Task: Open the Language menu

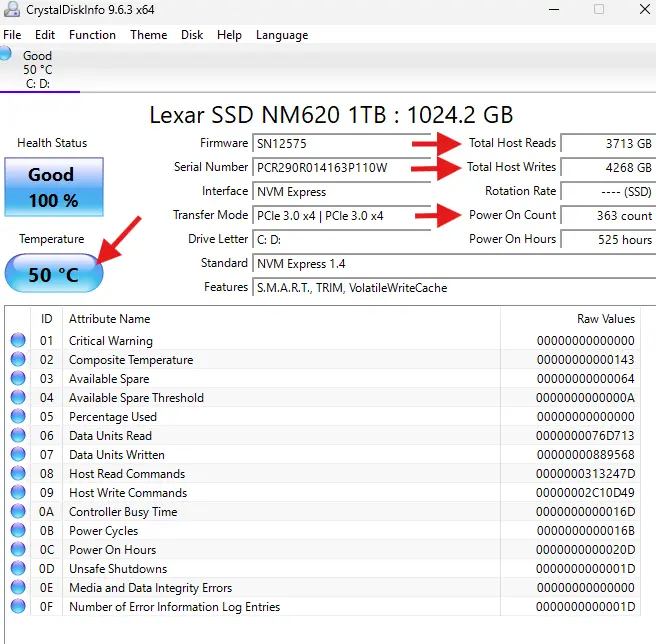Action: [x=282, y=35]
